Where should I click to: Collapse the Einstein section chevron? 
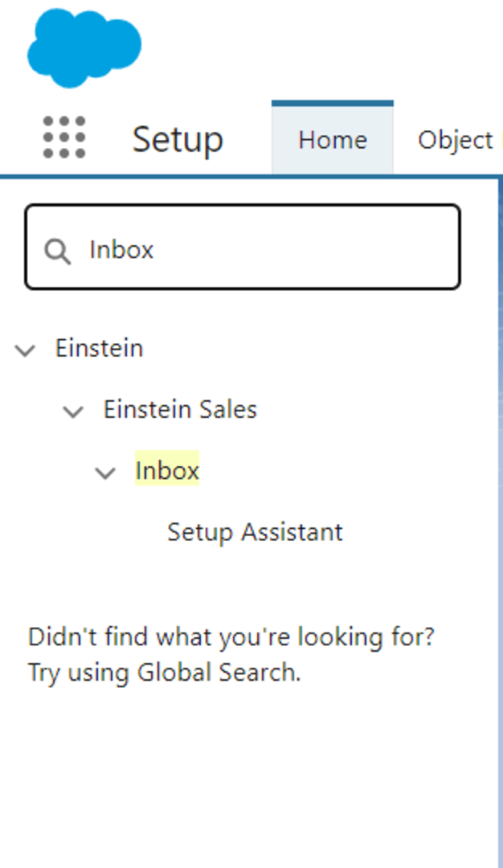[x=26, y=350]
